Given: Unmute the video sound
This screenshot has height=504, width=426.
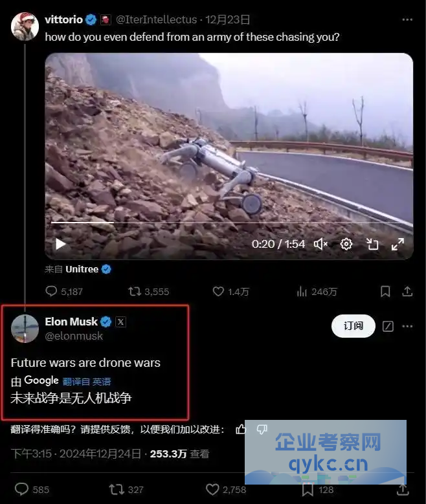Looking at the screenshot, I should [x=320, y=245].
